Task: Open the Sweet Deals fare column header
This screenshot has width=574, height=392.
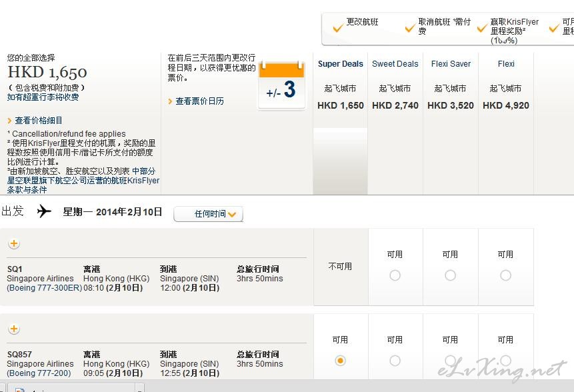Action: pyautogui.click(x=395, y=64)
